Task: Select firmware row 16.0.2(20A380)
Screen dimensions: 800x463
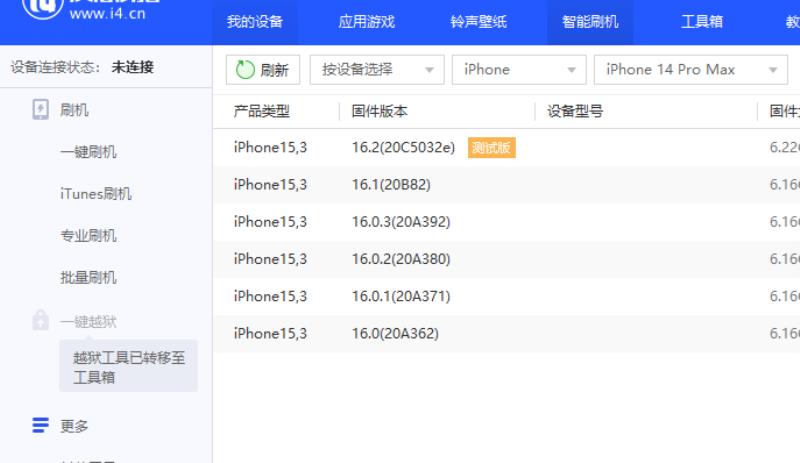Action: point(506,259)
